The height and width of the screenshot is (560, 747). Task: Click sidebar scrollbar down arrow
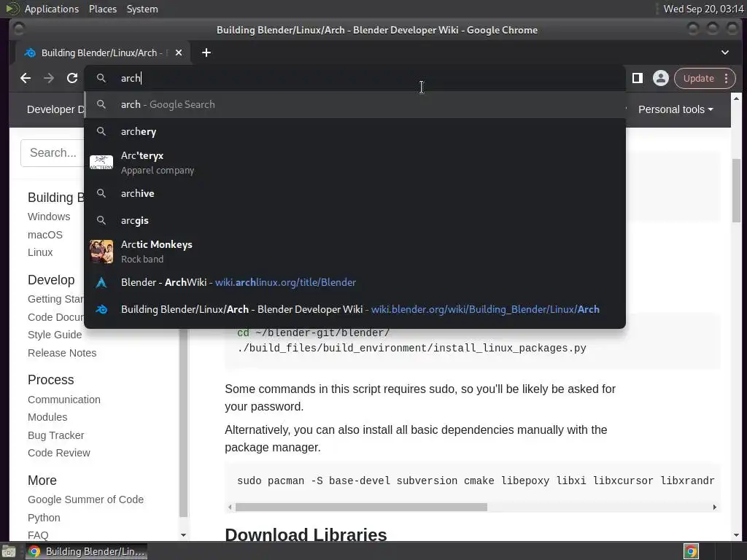(x=183, y=535)
